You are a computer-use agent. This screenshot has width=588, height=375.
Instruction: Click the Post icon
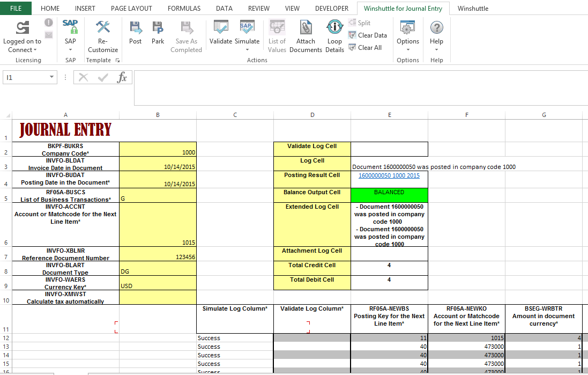pos(136,27)
